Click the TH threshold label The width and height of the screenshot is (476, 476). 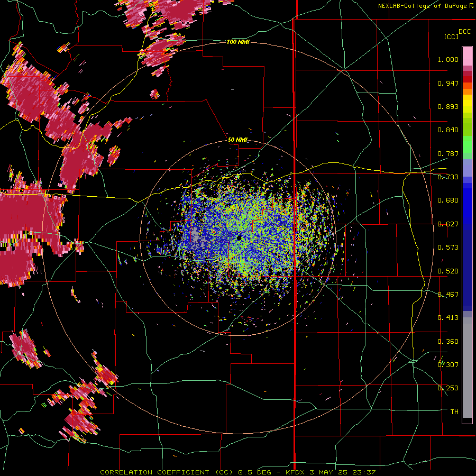pos(454,412)
